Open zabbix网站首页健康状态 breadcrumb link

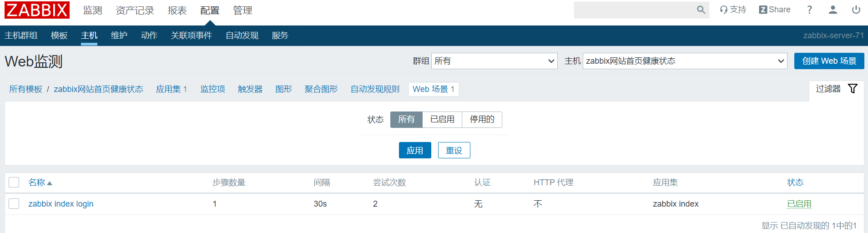[x=99, y=89]
